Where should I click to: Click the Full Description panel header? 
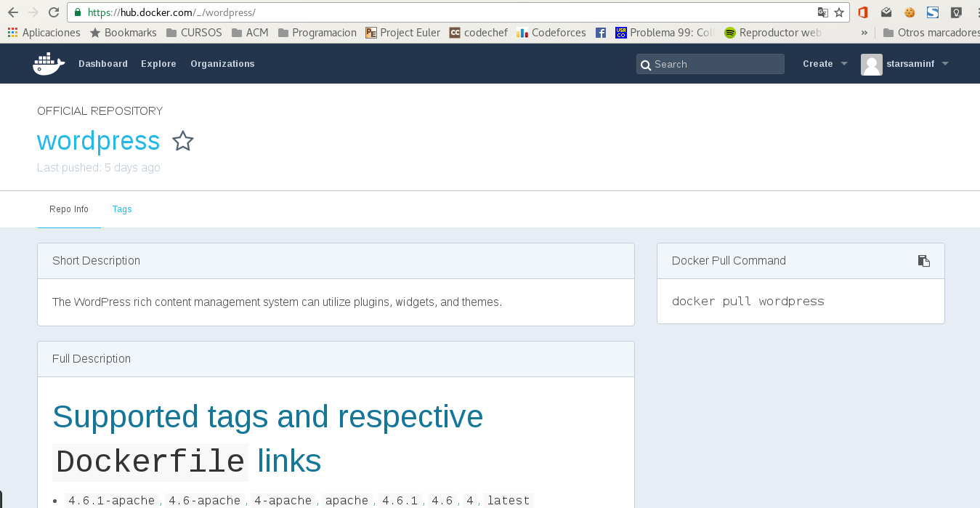[x=336, y=359]
